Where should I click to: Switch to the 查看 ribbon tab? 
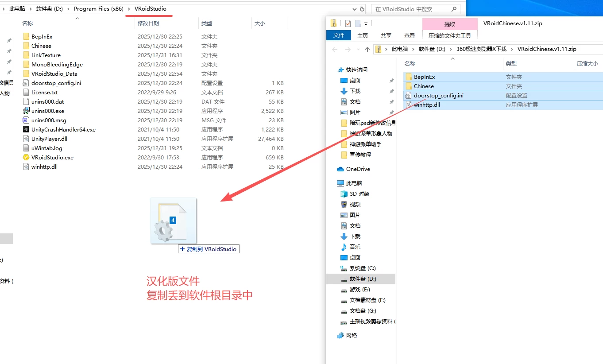click(x=410, y=35)
